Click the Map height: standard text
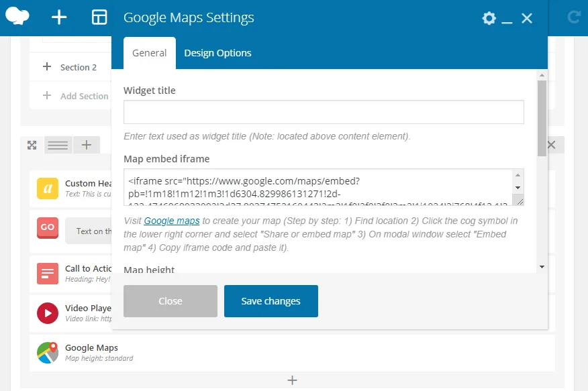This screenshot has height=391, width=588. [x=99, y=358]
